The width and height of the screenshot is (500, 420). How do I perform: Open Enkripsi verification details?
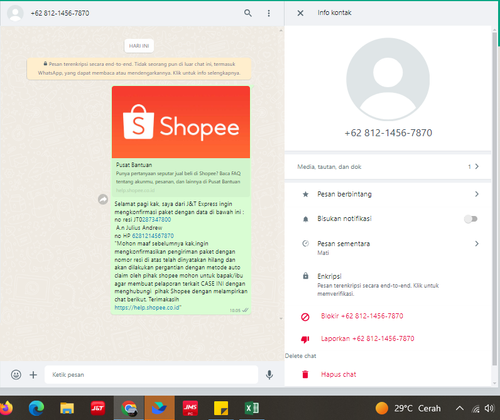(x=388, y=284)
